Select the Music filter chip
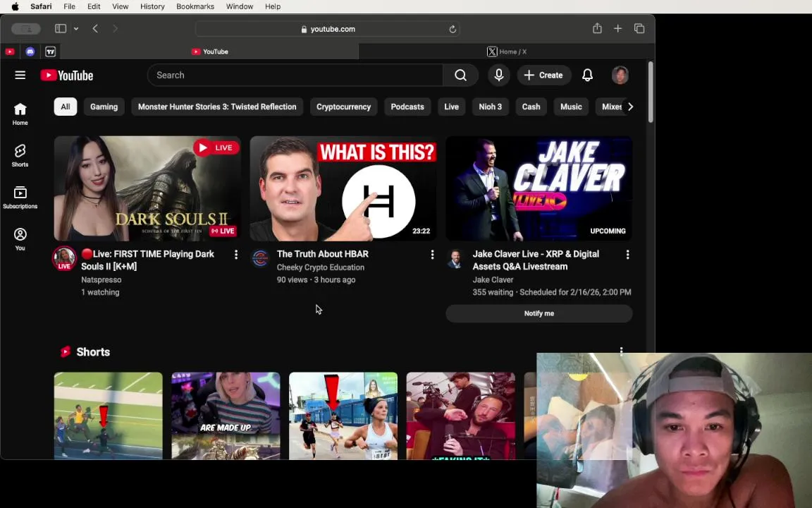The image size is (812, 508). 571,107
